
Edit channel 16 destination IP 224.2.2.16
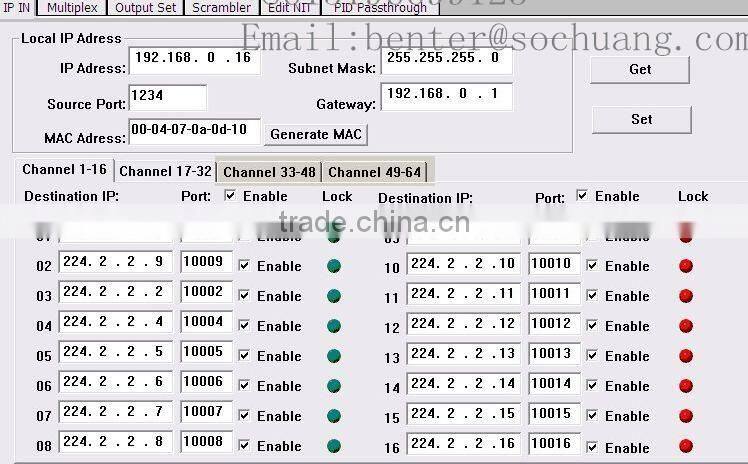coord(463,443)
